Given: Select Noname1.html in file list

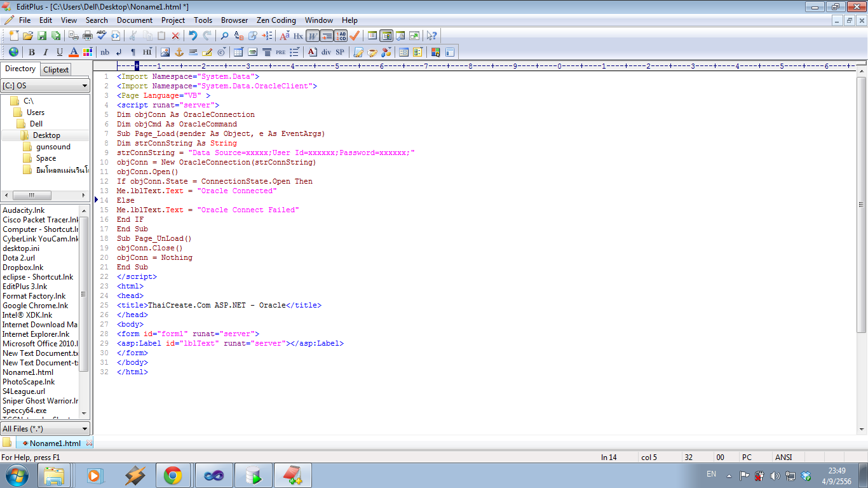Looking at the screenshot, I should click(28, 372).
